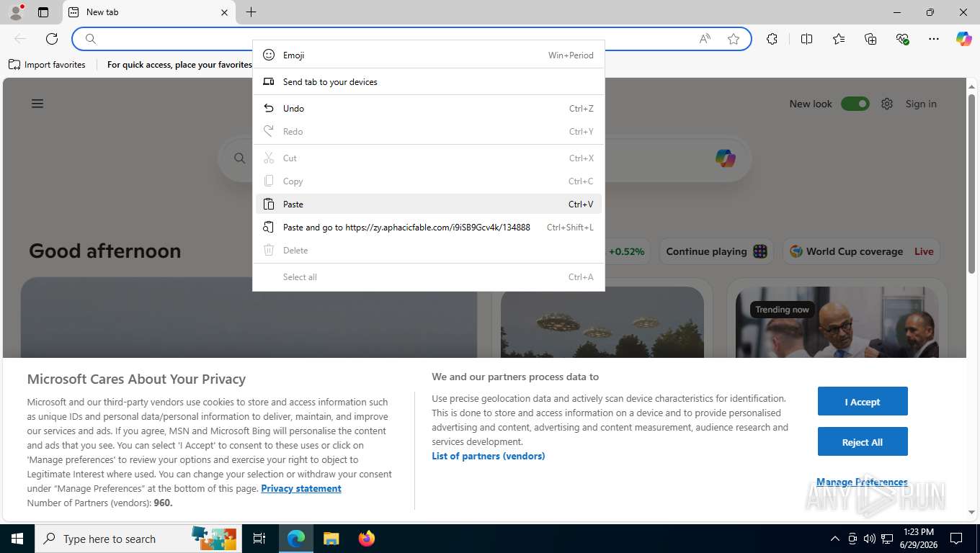Screen dimensions: 980x553
Task: Open the hamburger menu on the new tab page
Action: 37,104
